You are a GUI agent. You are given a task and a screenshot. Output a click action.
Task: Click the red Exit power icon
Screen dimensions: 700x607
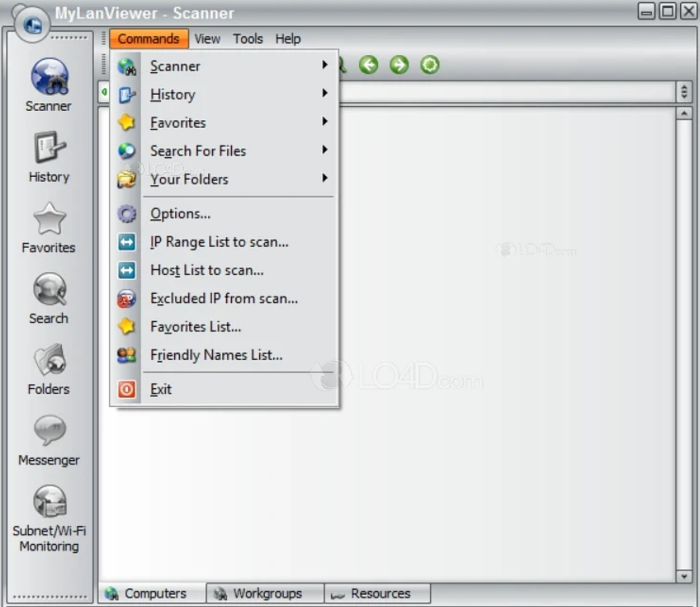(127, 389)
